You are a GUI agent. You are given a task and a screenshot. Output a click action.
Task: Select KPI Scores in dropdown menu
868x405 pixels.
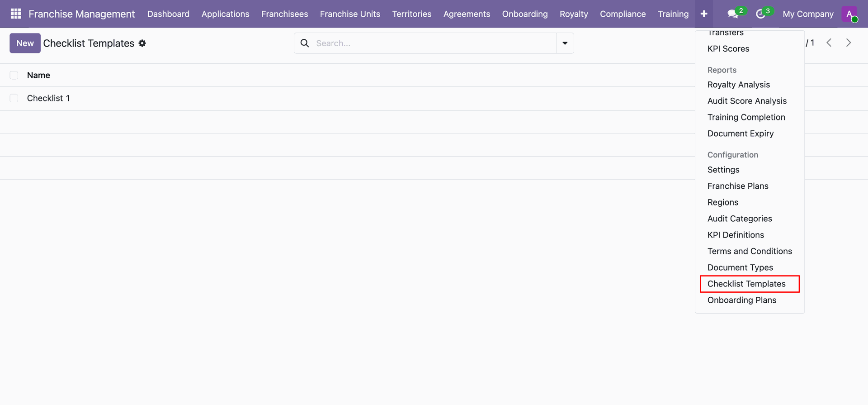(728, 49)
